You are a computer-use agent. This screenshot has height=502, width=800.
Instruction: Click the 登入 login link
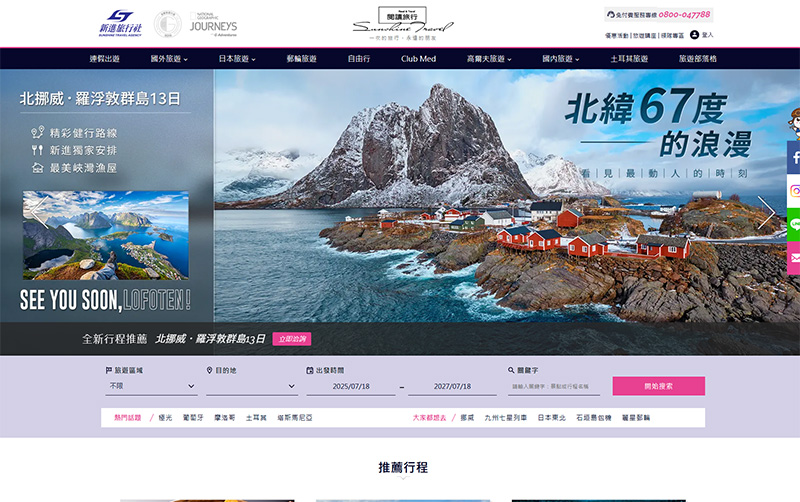[707, 35]
